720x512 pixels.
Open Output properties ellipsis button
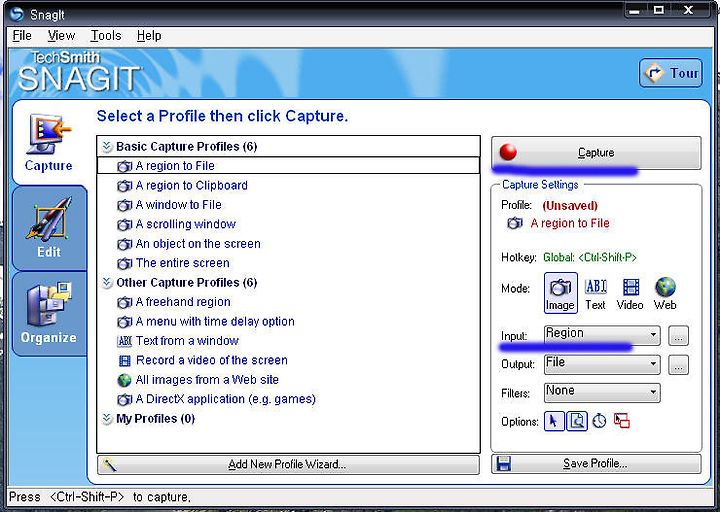click(678, 365)
